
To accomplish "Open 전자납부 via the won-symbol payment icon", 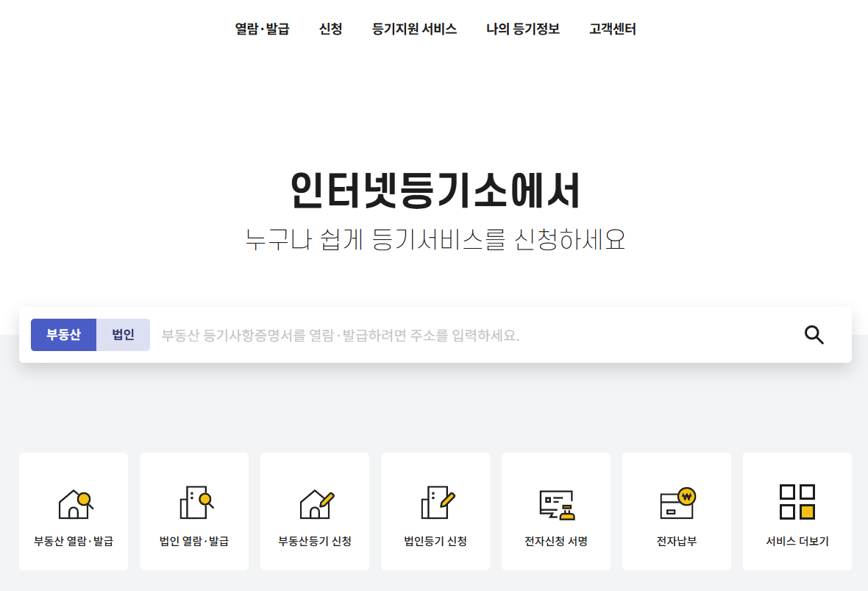I will 676,502.
